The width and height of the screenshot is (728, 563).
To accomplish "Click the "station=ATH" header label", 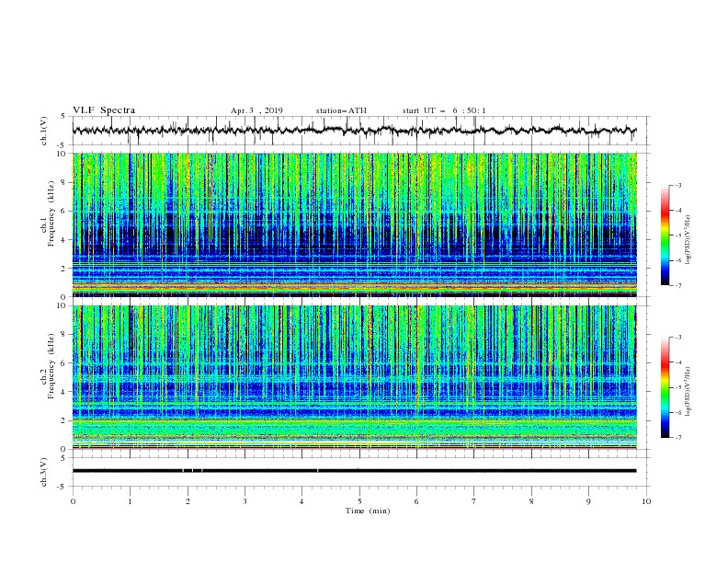I will [x=341, y=110].
